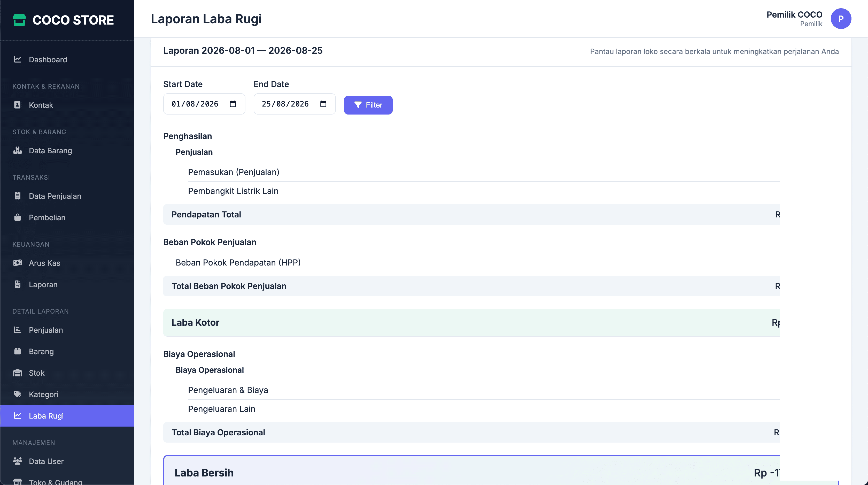The width and height of the screenshot is (868, 485).
Task: Click the Laporan document icon
Action: [18, 284]
